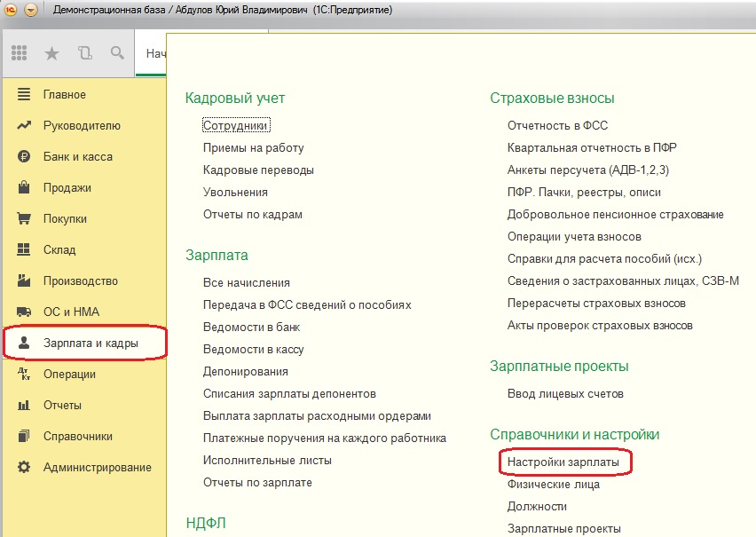The height and width of the screenshot is (537, 756).
Task: Open Все начисления
Action: click(247, 283)
